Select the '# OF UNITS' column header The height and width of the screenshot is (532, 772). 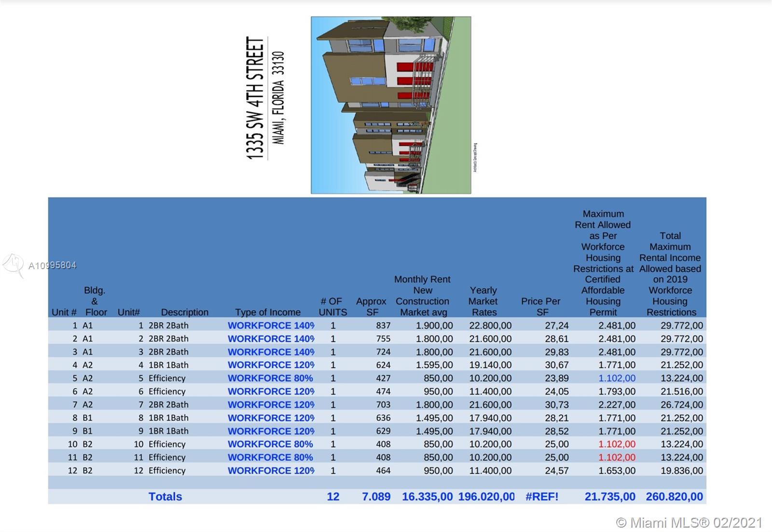(333, 307)
